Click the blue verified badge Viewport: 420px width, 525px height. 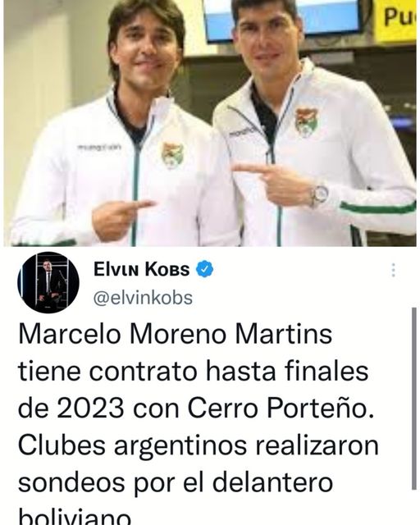(x=204, y=269)
